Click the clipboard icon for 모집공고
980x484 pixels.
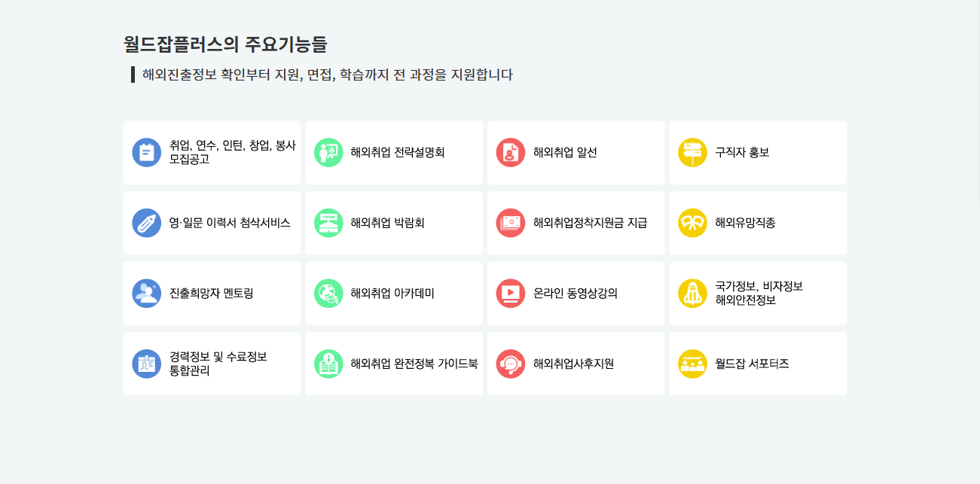[x=147, y=152]
